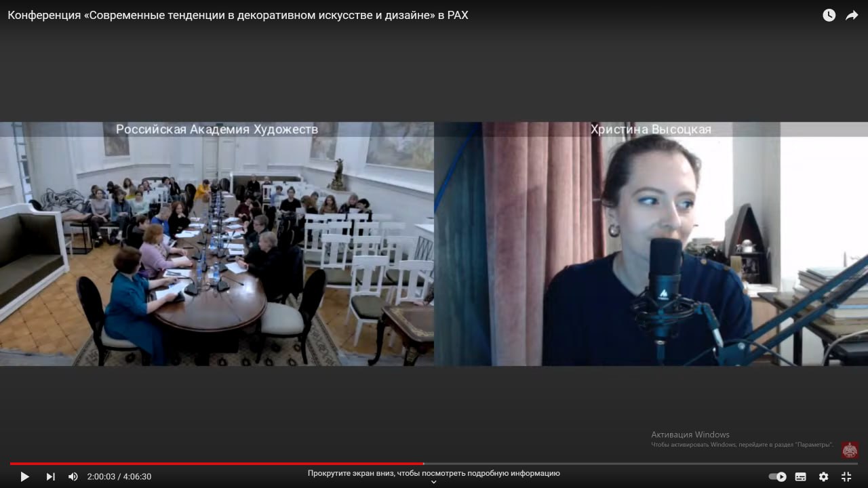The width and height of the screenshot is (868, 488).
Task: Open the video title link at top
Action: 237,15
